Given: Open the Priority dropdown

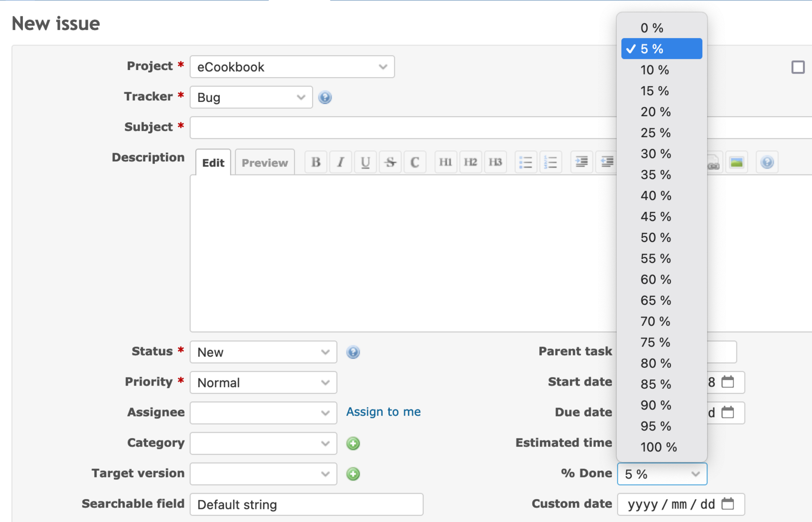Looking at the screenshot, I should click(x=263, y=382).
